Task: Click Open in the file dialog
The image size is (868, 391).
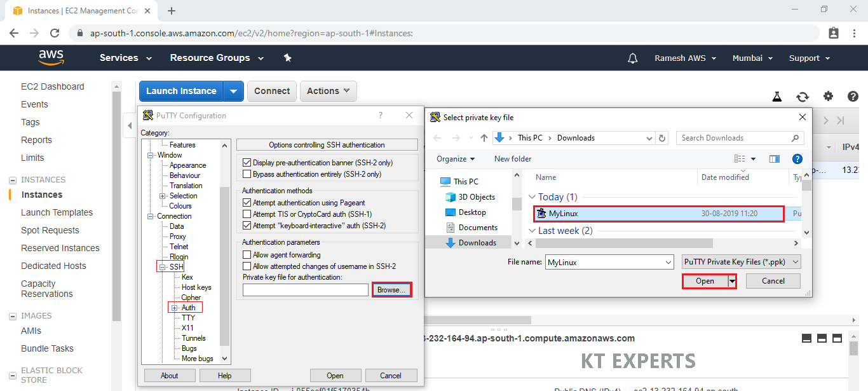Action: pyautogui.click(x=705, y=281)
